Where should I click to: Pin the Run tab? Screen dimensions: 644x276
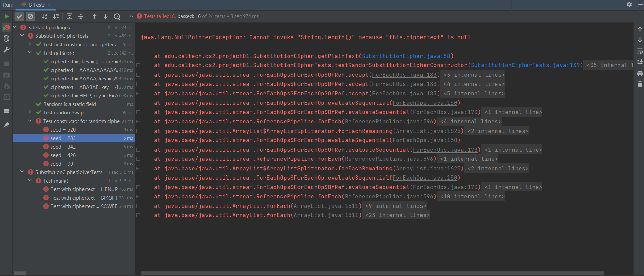pyautogui.click(x=6, y=125)
